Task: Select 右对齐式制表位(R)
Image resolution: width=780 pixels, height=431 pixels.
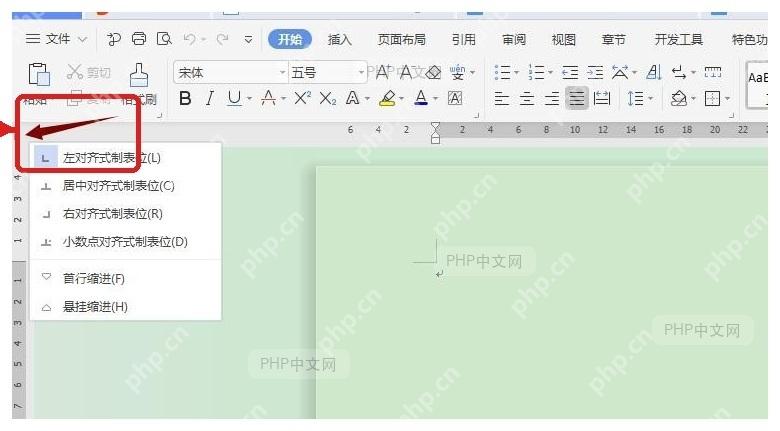Action: pyautogui.click(x=125, y=214)
